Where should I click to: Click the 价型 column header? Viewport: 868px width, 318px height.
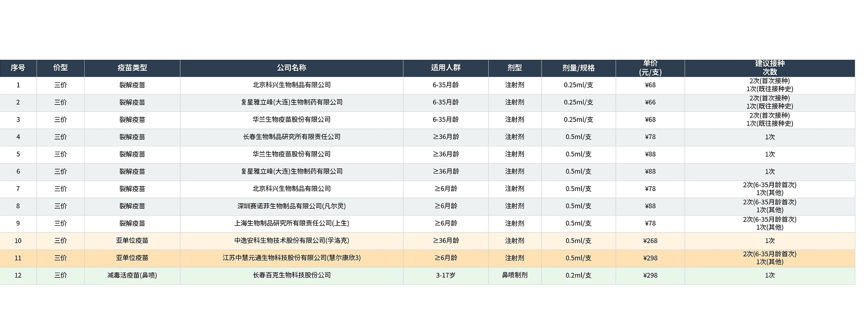click(60, 68)
